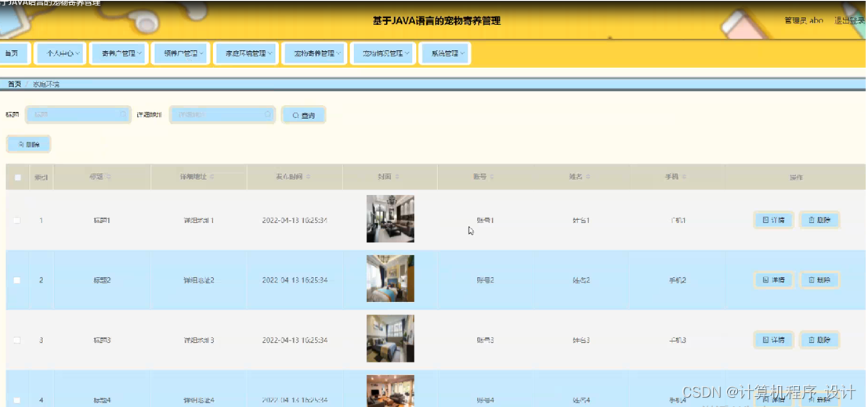Expand the 宠物寄养管理 dropdown menu
Screen dimensions: 868x407
314,54
